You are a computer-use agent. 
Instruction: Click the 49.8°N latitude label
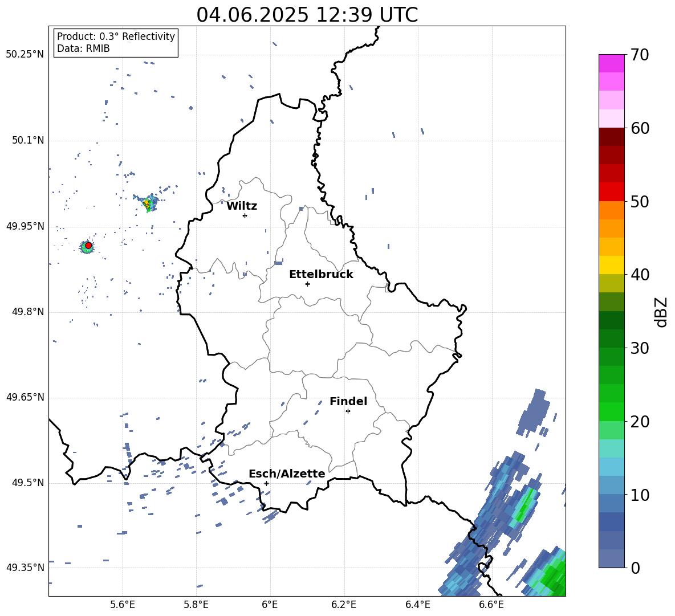pyautogui.click(x=28, y=312)
